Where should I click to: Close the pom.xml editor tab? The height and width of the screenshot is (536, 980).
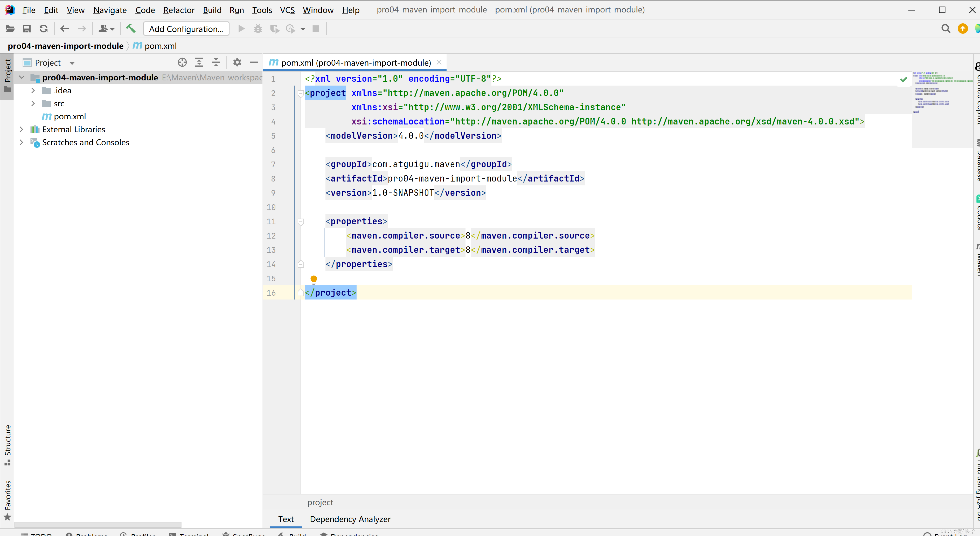tap(439, 62)
